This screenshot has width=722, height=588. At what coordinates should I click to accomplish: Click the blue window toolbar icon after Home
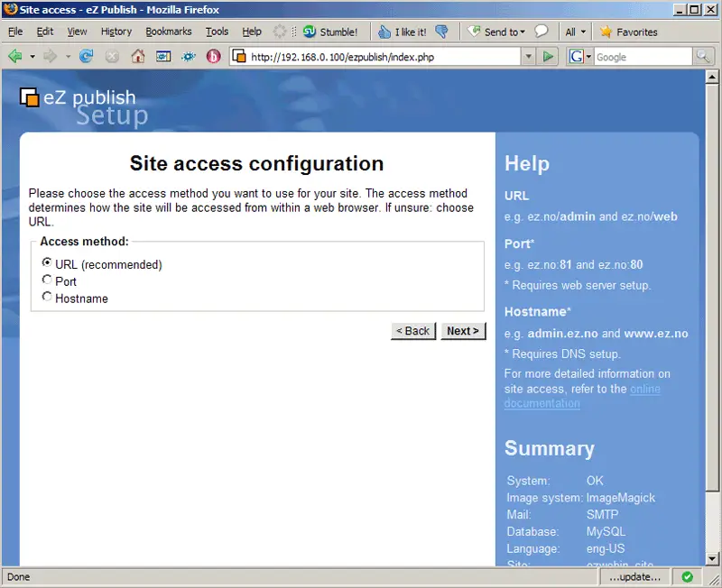[163, 57]
